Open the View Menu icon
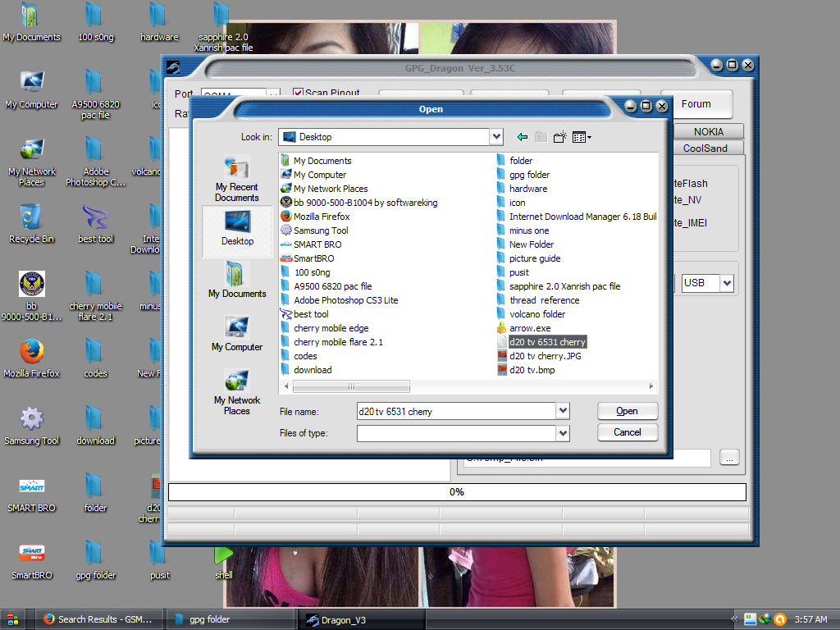This screenshot has width=840, height=630. pyautogui.click(x=582, y=137)
